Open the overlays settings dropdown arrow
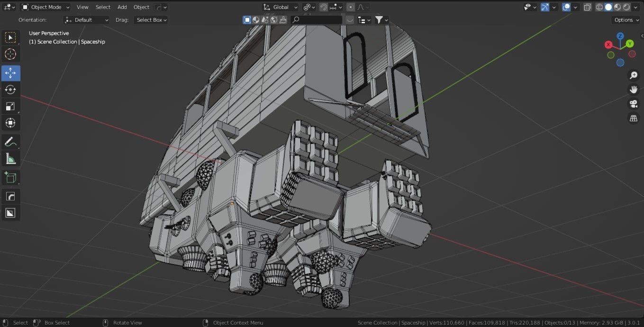This screenshot has width=644, height=327. pyautogui.click(x=576, y=7)
